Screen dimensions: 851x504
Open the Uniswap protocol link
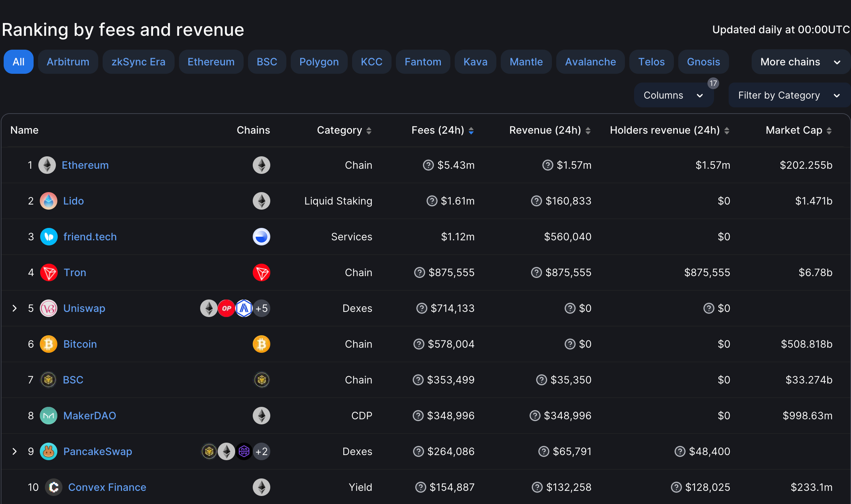[84, 308]
